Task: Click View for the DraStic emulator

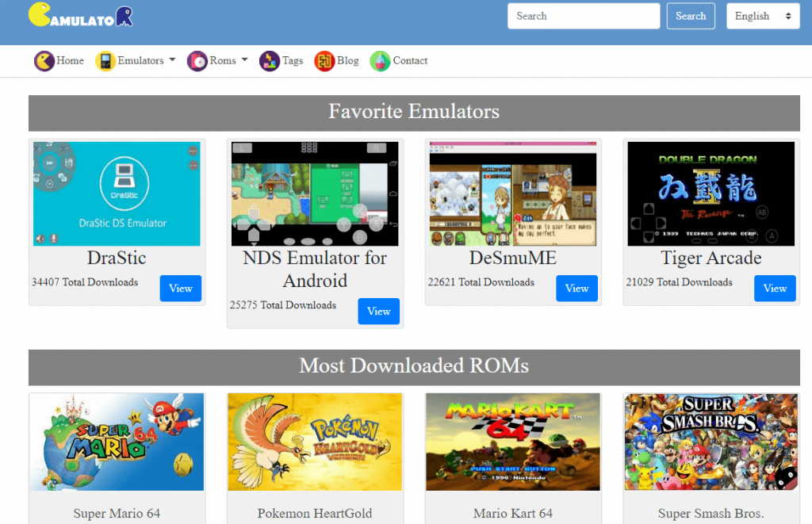Action: [x=180, y=289]
